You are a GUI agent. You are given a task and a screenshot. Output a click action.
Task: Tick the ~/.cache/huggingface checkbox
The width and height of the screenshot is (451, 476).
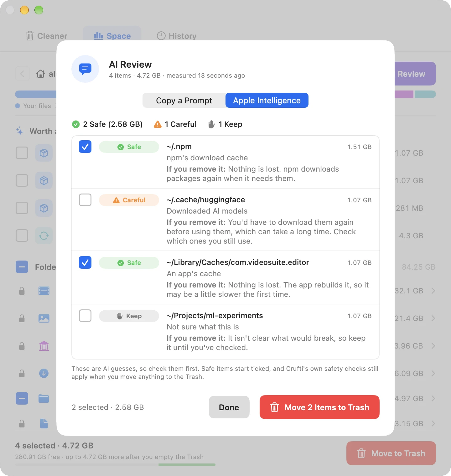(x=85, y=200)
